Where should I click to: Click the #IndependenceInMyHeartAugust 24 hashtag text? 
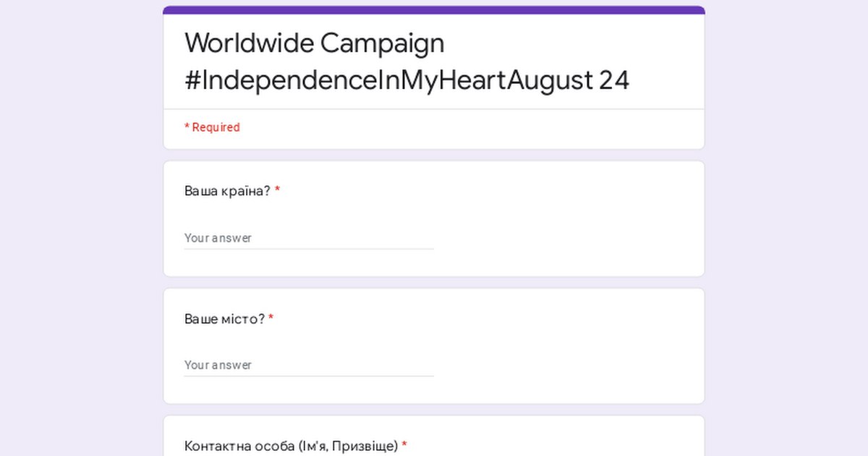tap(407, 81)
